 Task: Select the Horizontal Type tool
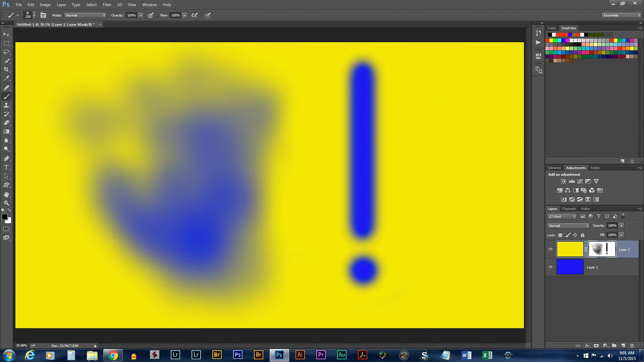[6, 167]
